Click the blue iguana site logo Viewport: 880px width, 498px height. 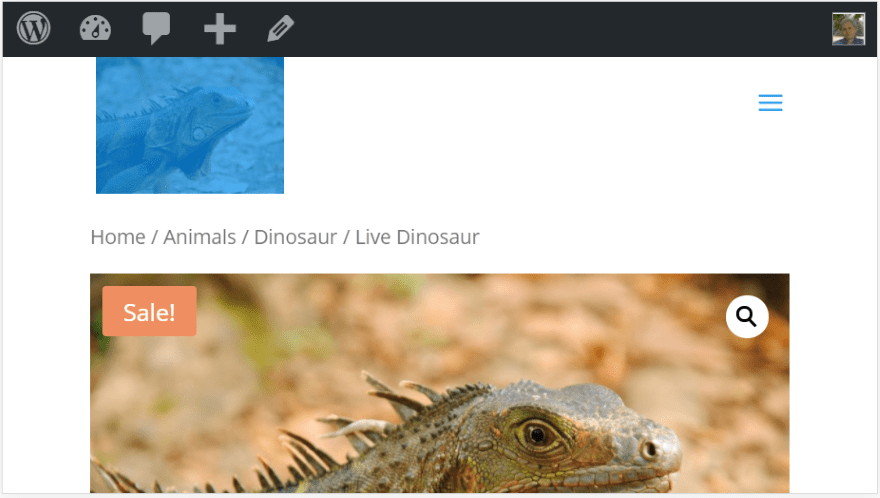[x=190, y=125]
